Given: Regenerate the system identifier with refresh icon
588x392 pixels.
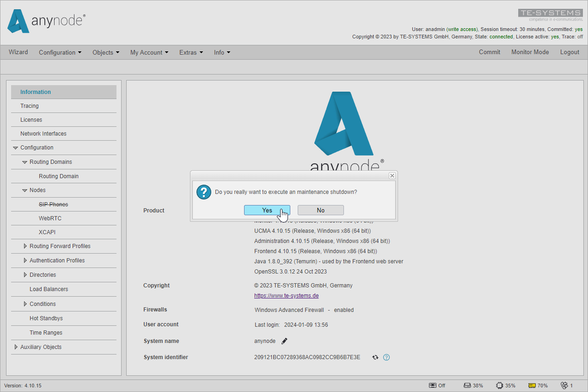Looking at the screenshot, I should [375, 357].
